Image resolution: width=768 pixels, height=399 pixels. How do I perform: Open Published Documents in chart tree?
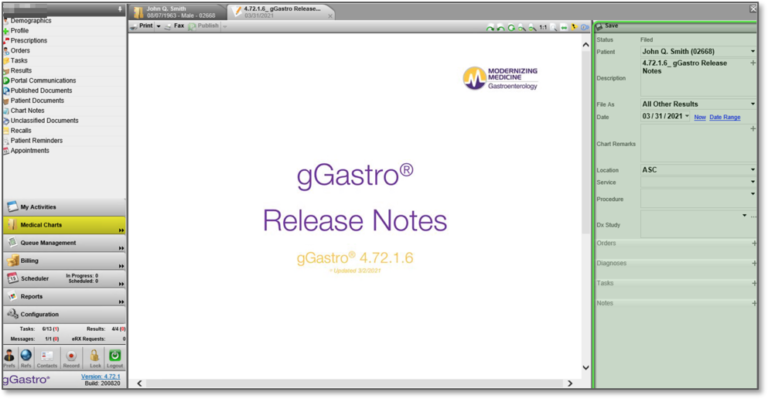41,91
